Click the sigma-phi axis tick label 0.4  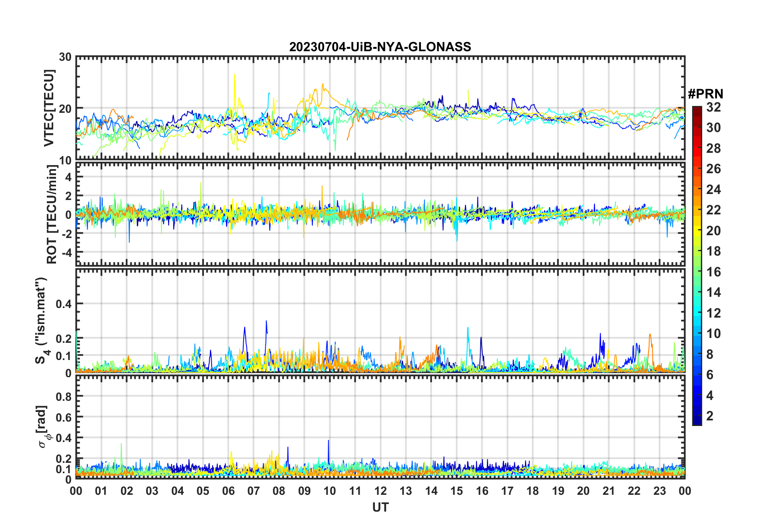point(64,438)
